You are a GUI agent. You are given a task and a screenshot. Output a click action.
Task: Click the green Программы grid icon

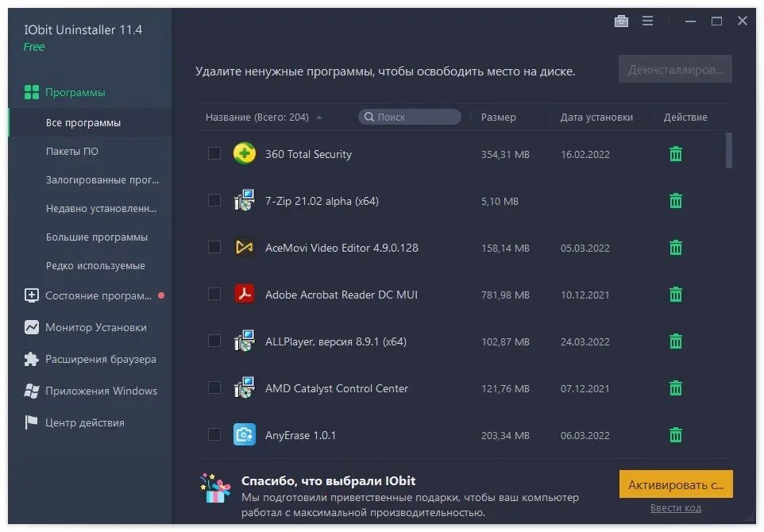(x=32, y=92)
